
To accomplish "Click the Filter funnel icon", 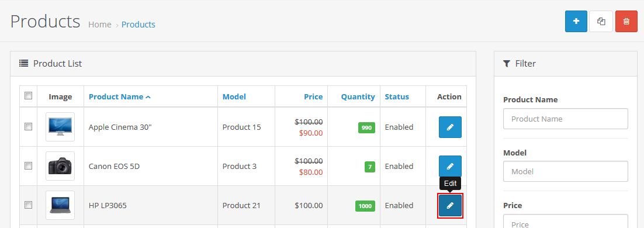I will pos(507,64).
